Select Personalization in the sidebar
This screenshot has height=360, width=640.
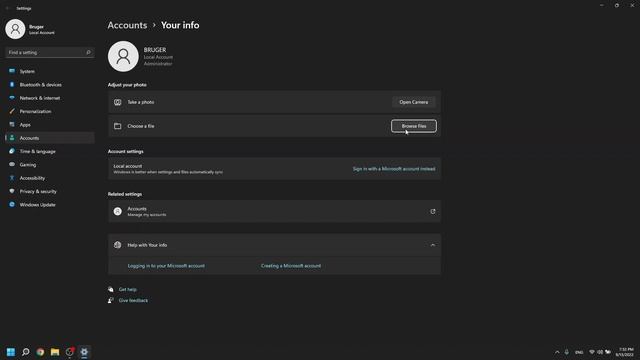[x=50, y=111]
